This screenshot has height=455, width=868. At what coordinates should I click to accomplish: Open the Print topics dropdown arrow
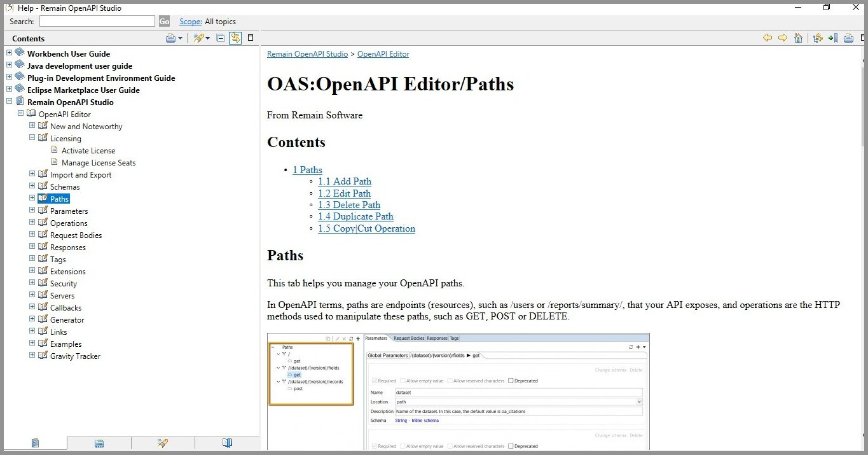pos(180,38)
